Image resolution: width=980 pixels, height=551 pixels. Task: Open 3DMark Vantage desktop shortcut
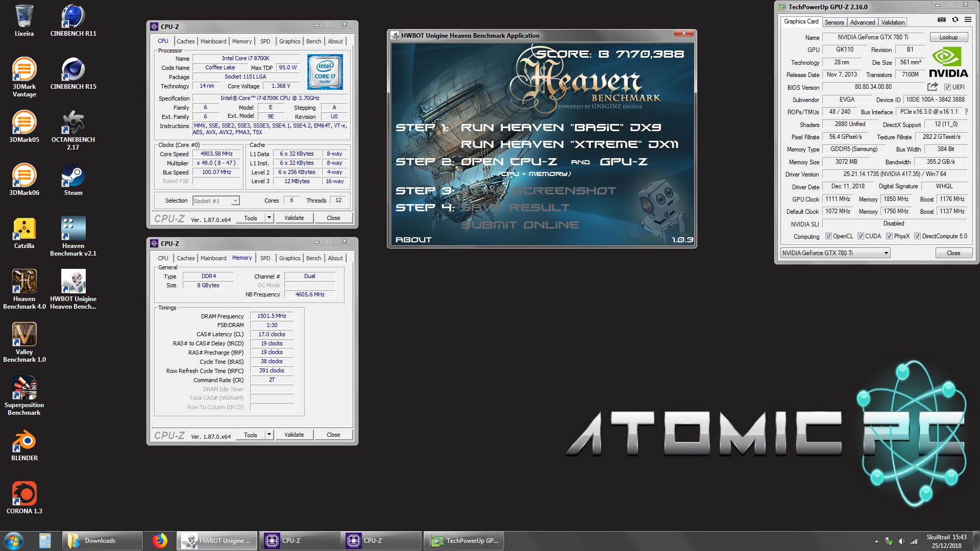click(x=24, y=77)
